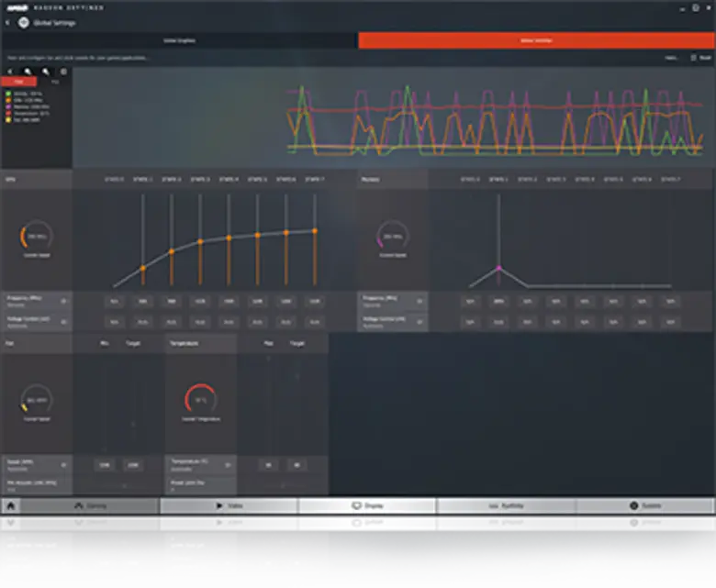The width and height of the screenshot is (716, 588).
Task: Switch to the Global Graphics tab
Action: [x=179, y=40]
